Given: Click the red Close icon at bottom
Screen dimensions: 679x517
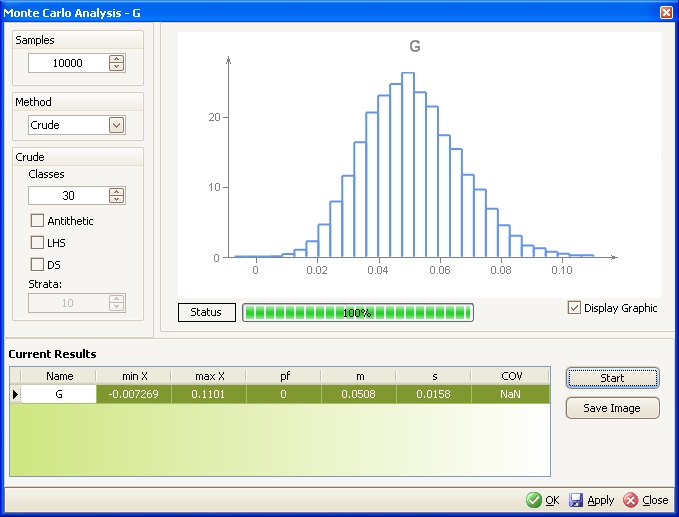Looking at the screenshot, I should pyautogui.click(x=630, y=500).
